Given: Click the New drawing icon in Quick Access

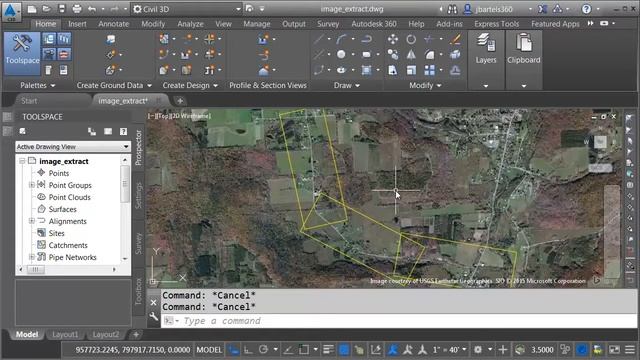Looking at the screenshot, I should [x=32, y=9].
